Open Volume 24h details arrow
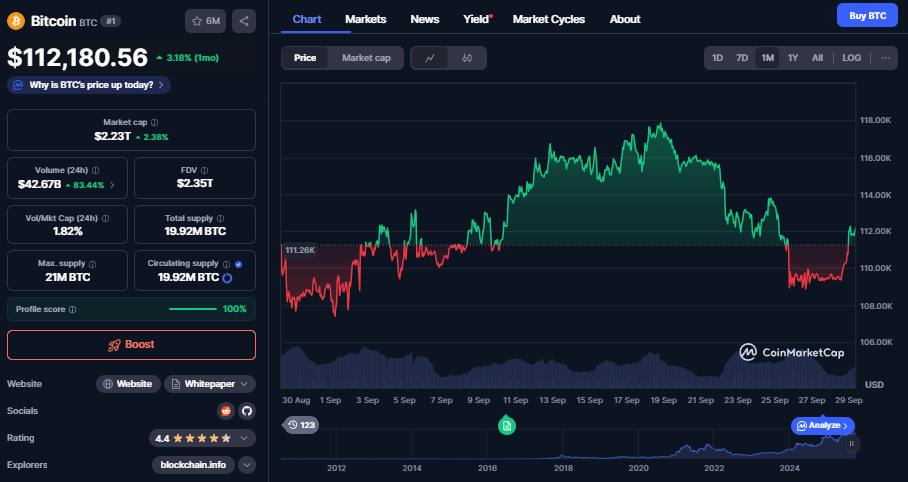Screen dimensions: 908x482 click(112, 185)
